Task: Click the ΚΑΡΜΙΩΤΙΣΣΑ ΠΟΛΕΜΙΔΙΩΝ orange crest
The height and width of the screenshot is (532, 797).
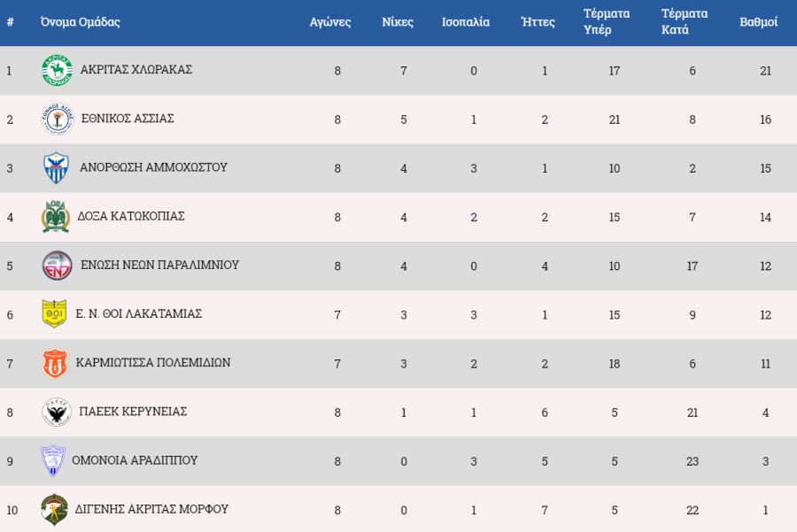Action: pos(54,363)
